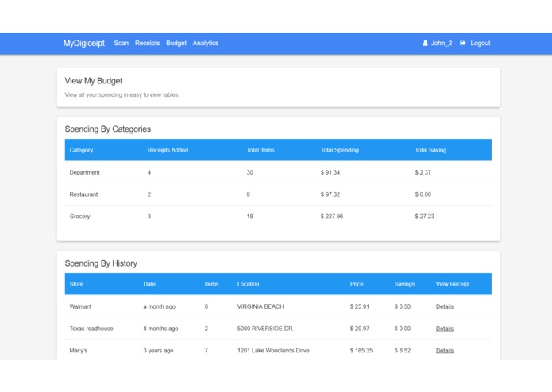Open the MyDigiceipt home logo
This screenshot has width=552, height=392.
coord(83,43)
